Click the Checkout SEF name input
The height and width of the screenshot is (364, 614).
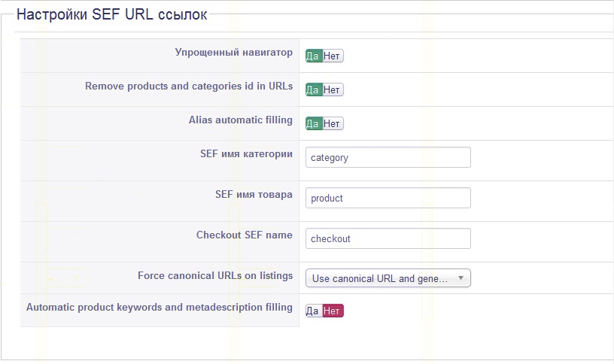[x=388, y=238]
